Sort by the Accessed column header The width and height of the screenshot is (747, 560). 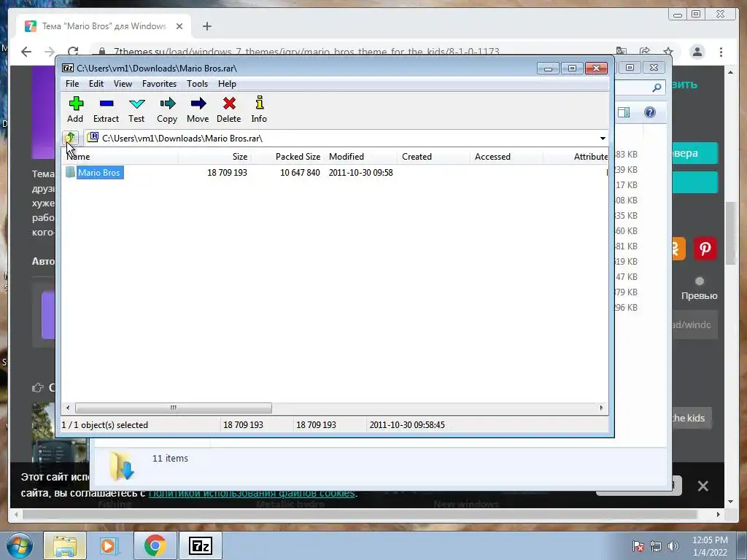(x=506, y=156)
